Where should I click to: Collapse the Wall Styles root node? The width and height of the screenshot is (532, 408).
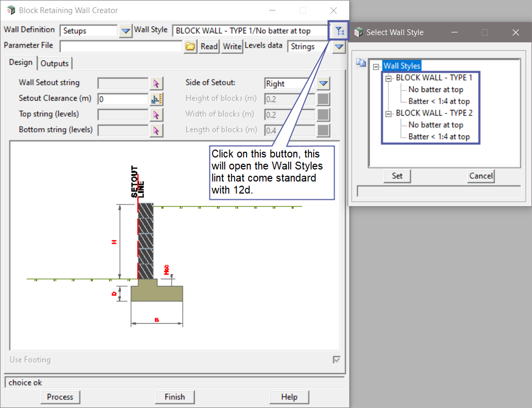click(x=376, y=66)
